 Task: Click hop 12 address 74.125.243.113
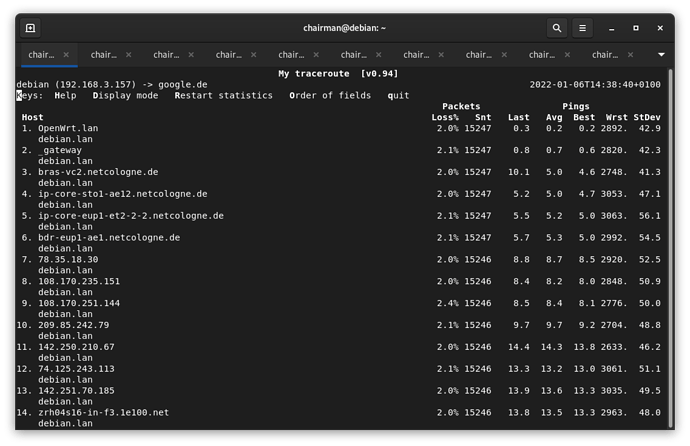click(76, 369)
